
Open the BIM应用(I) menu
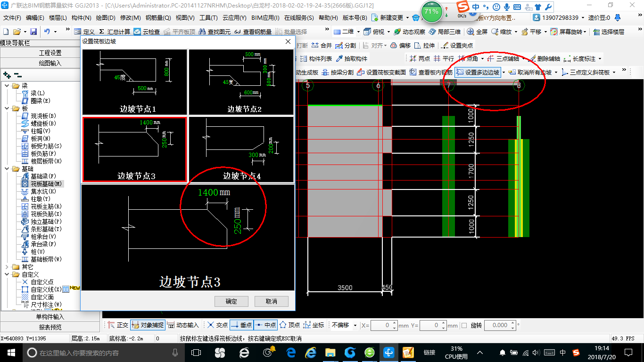pos(265,17)
